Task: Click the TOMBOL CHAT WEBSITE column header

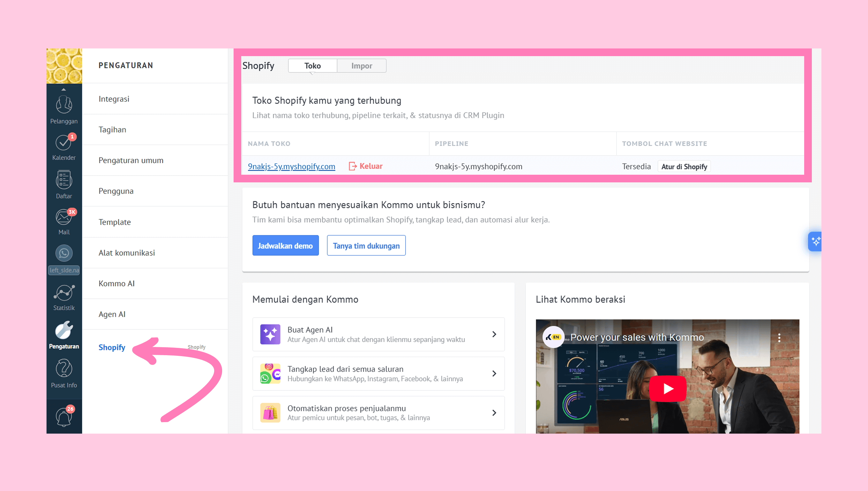Action: coord(664,144)
